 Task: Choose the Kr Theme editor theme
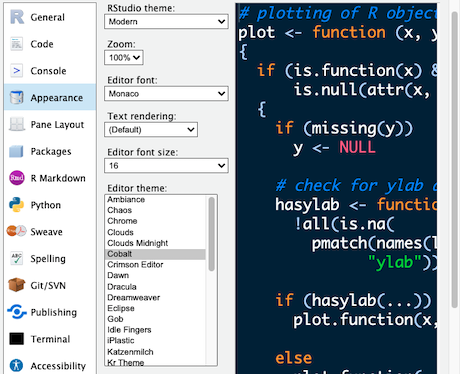tap(155, 362)
